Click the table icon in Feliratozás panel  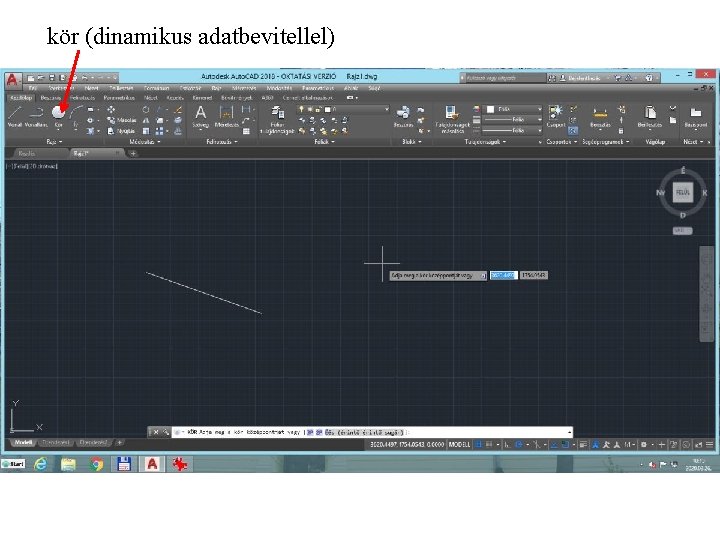247,131
